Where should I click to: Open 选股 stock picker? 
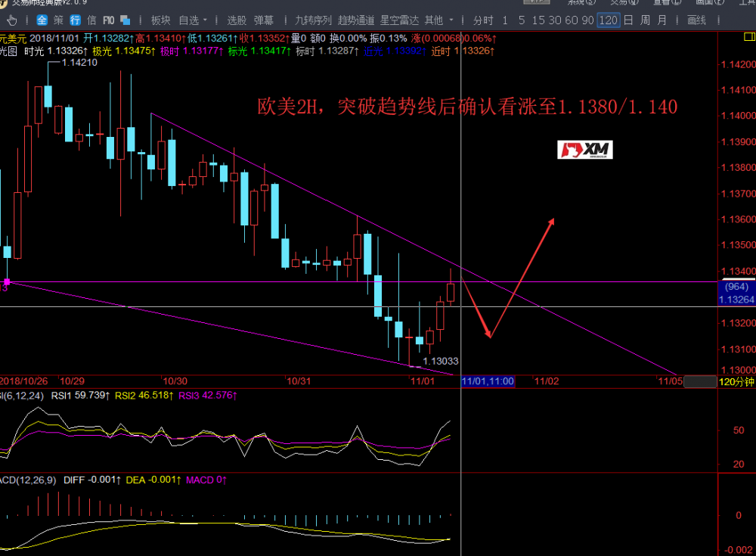[x=237, y=20]
